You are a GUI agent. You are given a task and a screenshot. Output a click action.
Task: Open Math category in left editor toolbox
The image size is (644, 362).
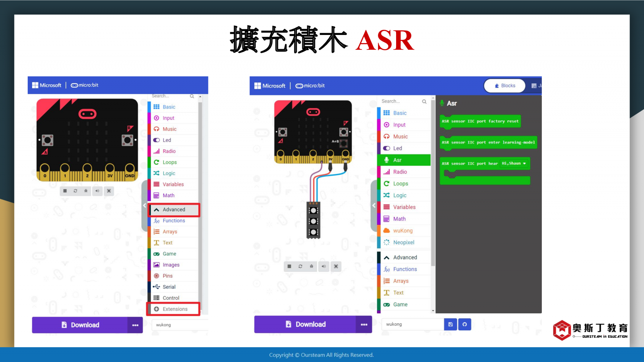tap(173, 195)
